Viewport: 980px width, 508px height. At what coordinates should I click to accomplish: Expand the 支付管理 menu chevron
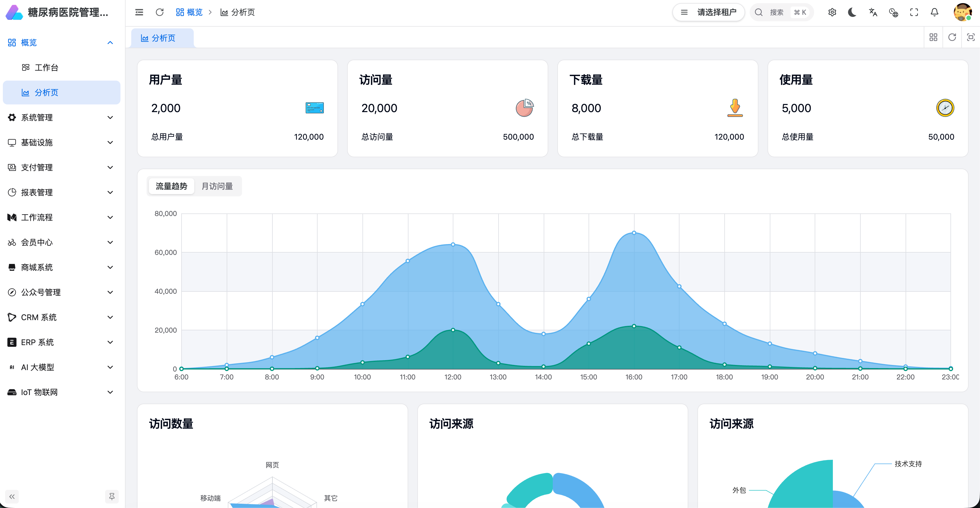pyautogui.click(x=110, y=167)
